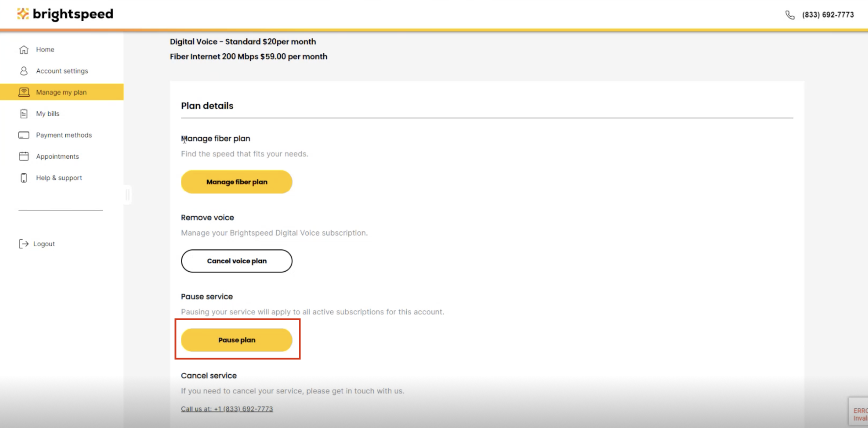Click the Pause plan button
This screenshot has width=868, height=428.
point(237,340)
